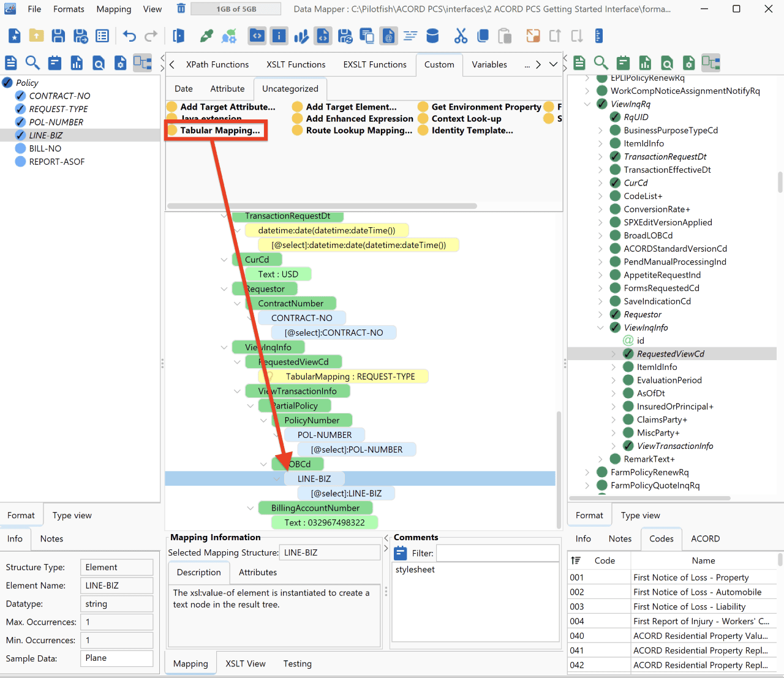Click the green notes icon in target panel
This screenshot has width=784, height=678.
click(x=623, y=62)
